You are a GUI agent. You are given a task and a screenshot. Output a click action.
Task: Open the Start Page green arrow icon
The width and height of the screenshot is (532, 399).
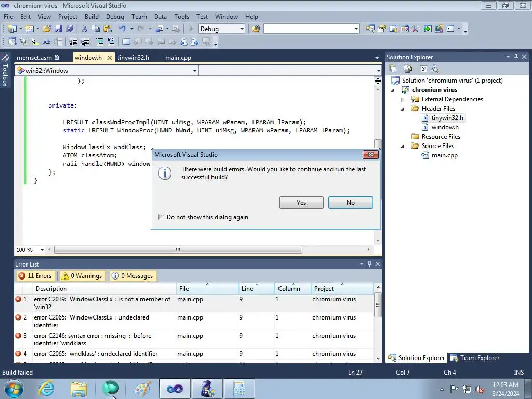coord(428,29)
